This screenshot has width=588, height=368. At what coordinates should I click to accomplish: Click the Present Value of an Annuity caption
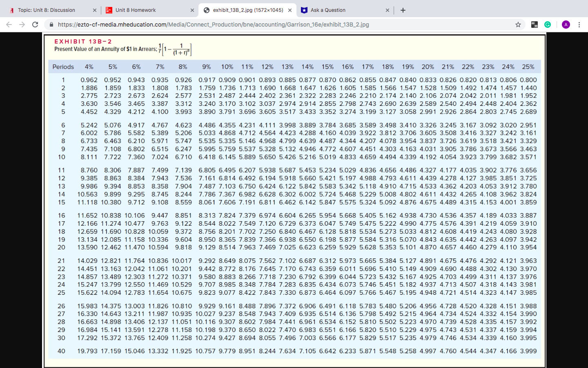(106, 49)
